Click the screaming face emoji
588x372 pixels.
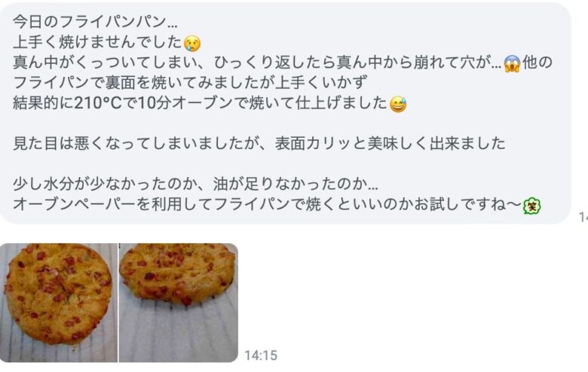(512, 63)
